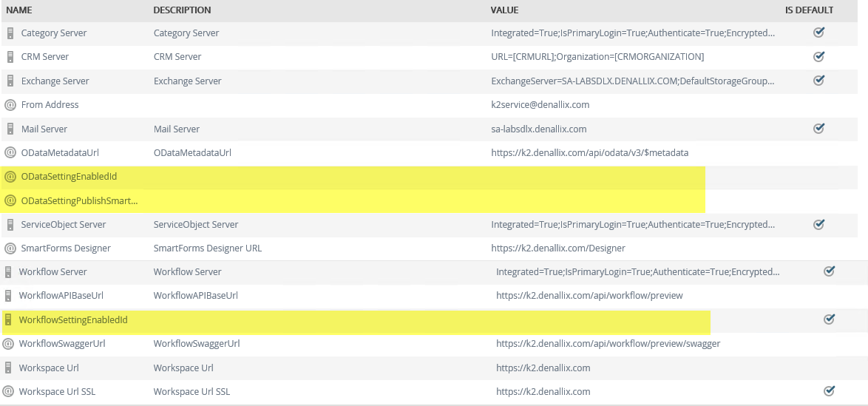868x406 pixels.
Task: Select the Workspace Url name cell
Action: pyautogui.click(x=49, y=368)
